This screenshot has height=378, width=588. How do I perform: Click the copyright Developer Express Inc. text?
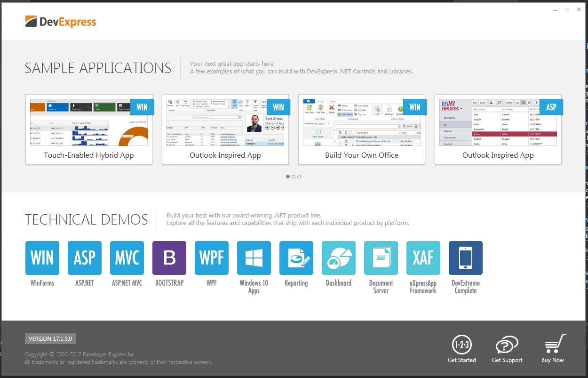tap(80, 354)
